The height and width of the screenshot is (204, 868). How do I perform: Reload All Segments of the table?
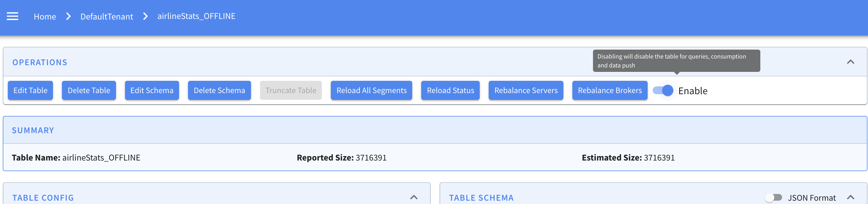(x=371, y=90)
